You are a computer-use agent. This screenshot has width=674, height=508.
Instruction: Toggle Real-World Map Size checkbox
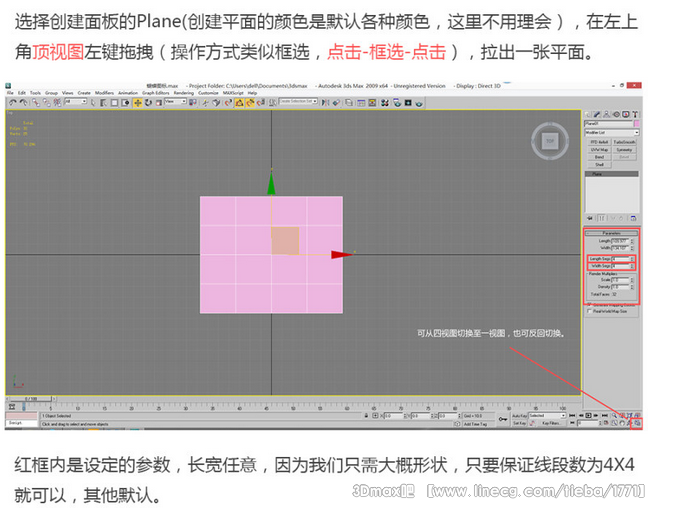tap(589, 311)
